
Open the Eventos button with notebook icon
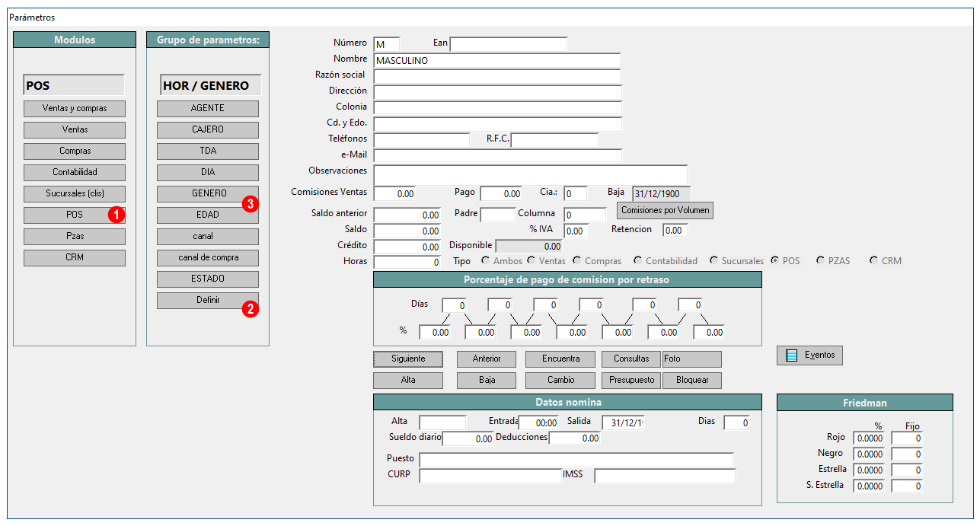click(x=809, y=355)
